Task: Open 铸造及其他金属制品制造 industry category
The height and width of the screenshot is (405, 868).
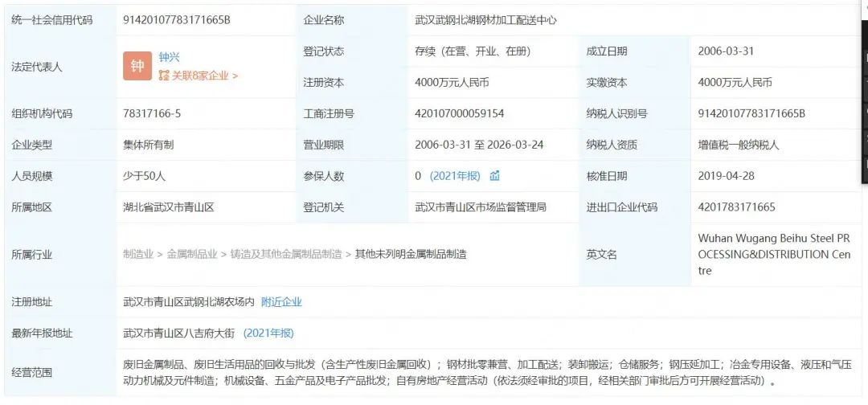Action: [x=286, y=254]
